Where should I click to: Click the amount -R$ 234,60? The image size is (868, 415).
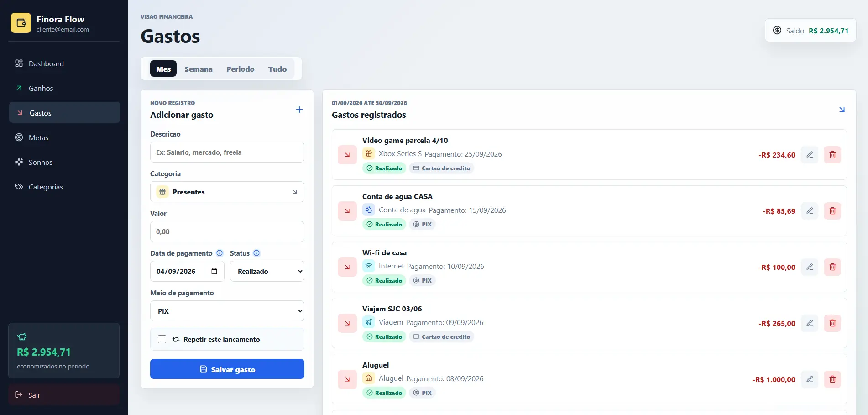click(x=777, y=155)
